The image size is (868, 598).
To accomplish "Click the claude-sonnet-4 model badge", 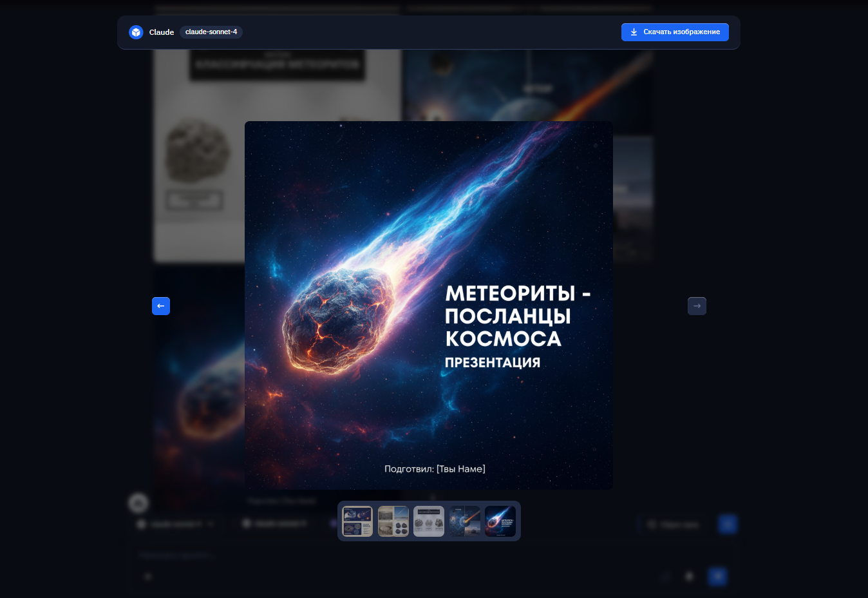I will (x=211, y=32).
